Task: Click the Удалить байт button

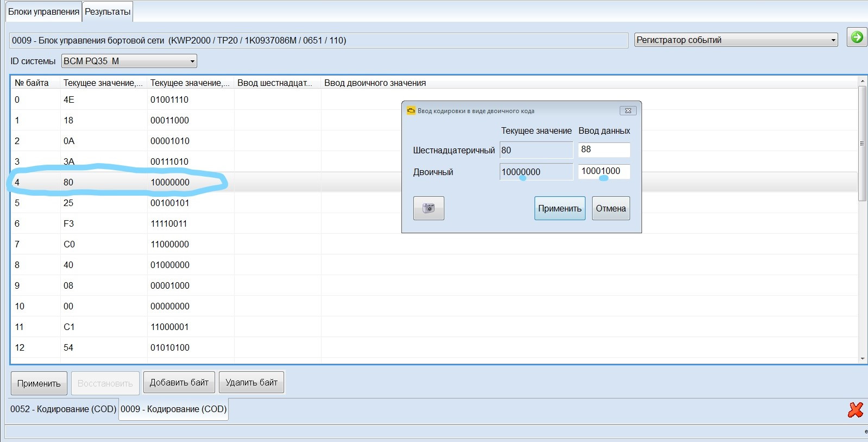Action: click(251, 382)
